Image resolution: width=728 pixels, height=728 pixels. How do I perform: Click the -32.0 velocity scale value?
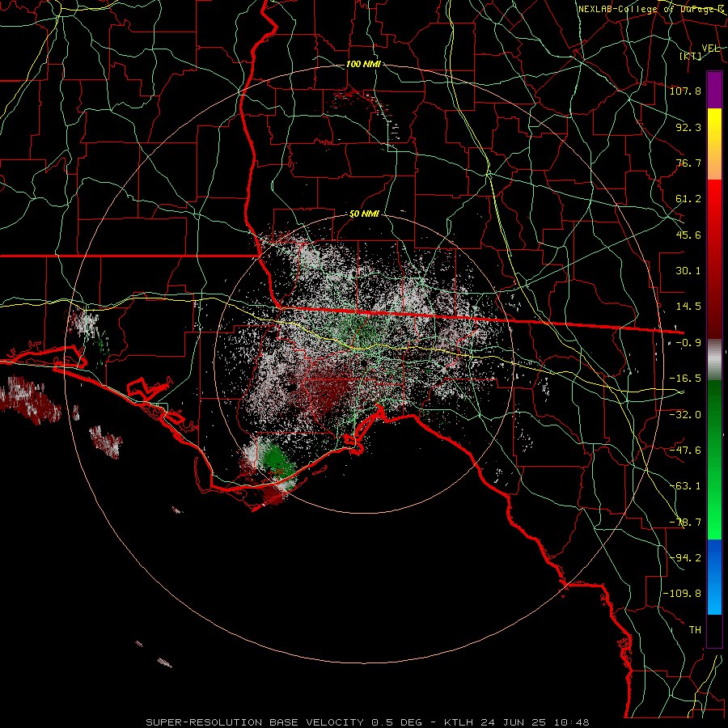[x=685, y=414]
